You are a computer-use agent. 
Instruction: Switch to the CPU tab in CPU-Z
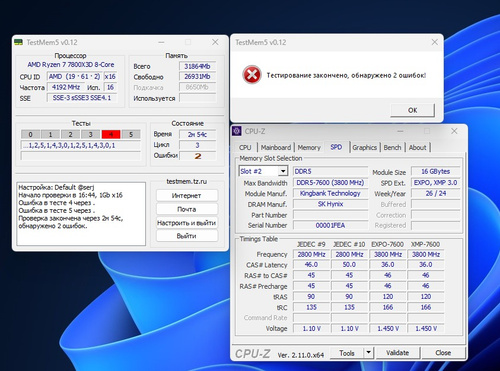(x=245, y=147)
